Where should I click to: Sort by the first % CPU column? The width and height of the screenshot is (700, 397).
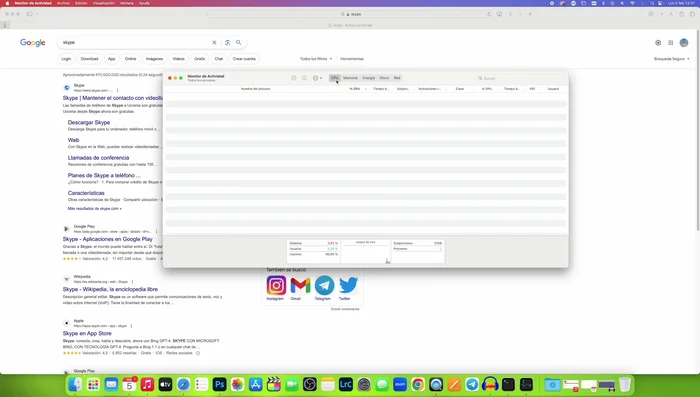click(355, 89)
